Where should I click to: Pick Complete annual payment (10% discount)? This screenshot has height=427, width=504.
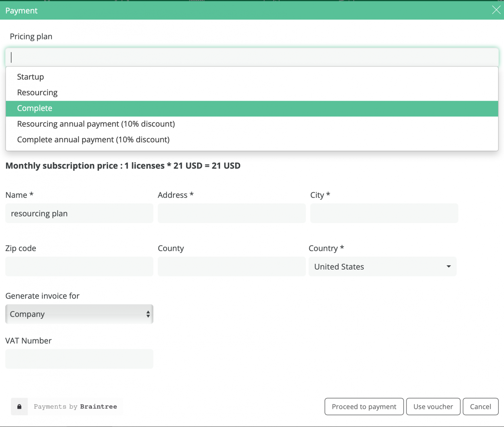93,140
